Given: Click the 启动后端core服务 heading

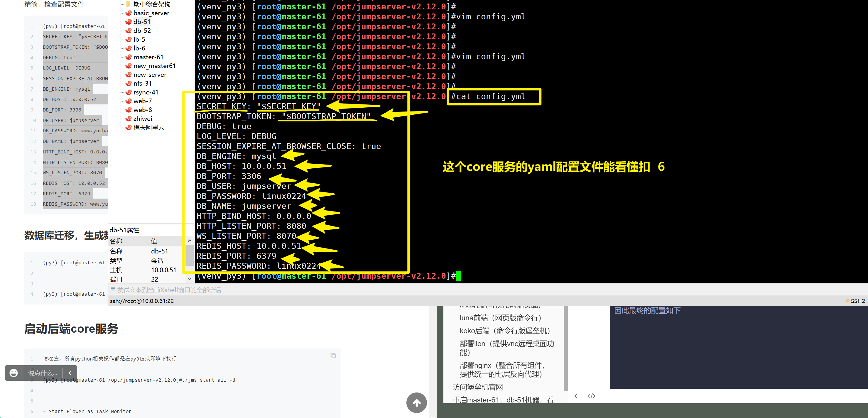Looking at the screenshot, I should [x=71, y=329].
